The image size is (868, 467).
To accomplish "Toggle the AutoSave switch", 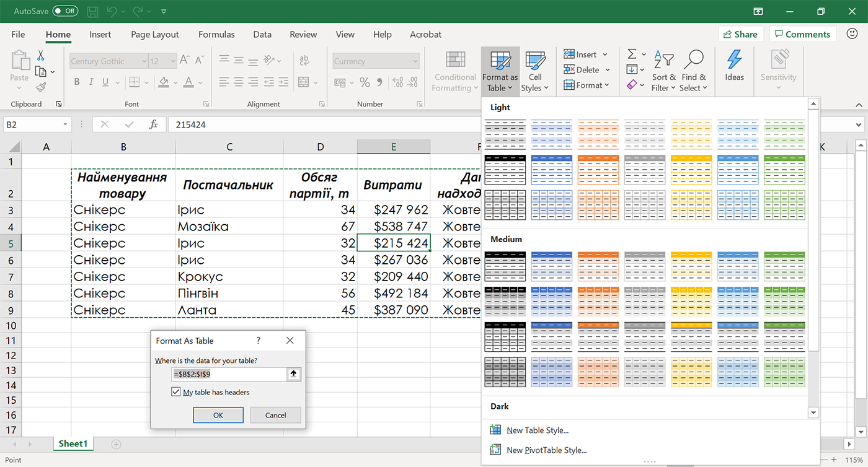I will 66,11.
